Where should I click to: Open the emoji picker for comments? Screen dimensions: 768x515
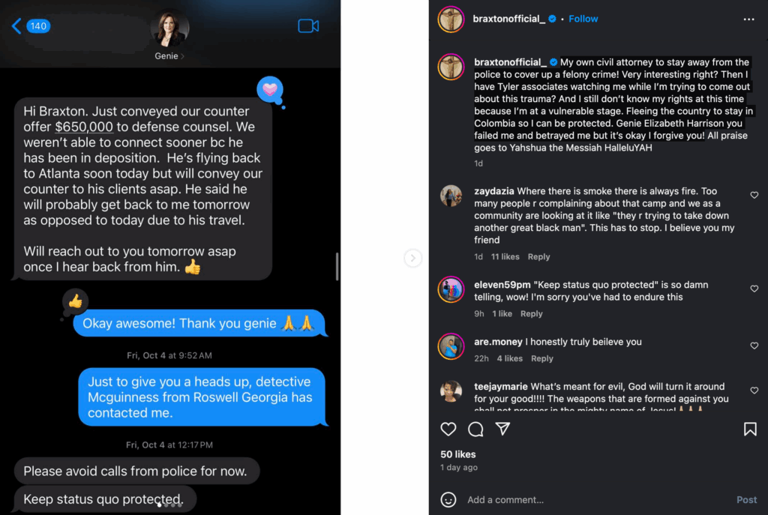[448, 499]
